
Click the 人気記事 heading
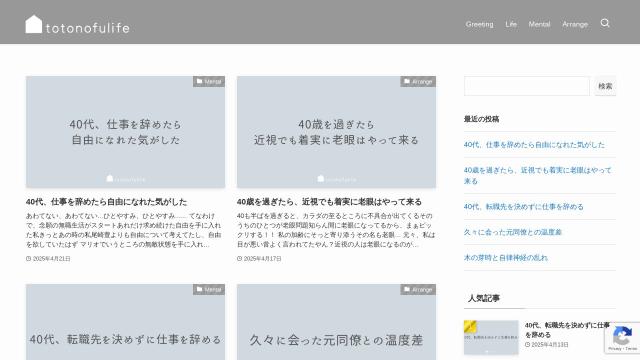[484, 298]
